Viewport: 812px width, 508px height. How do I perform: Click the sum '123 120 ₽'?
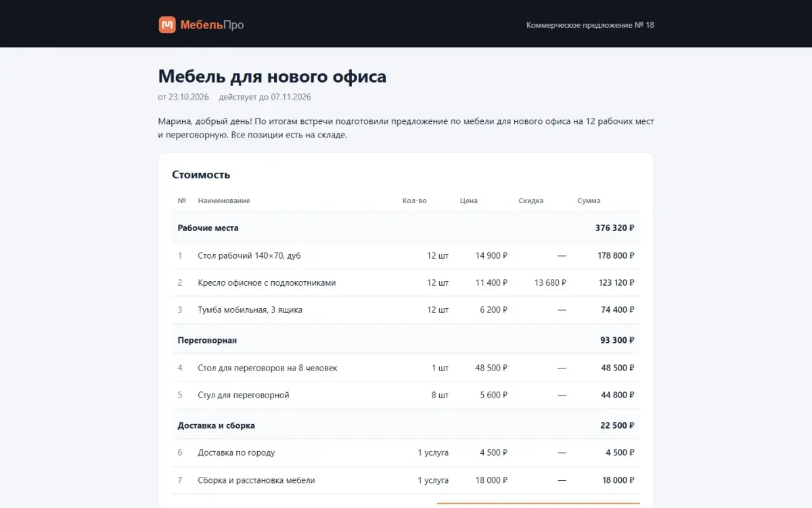616,282
